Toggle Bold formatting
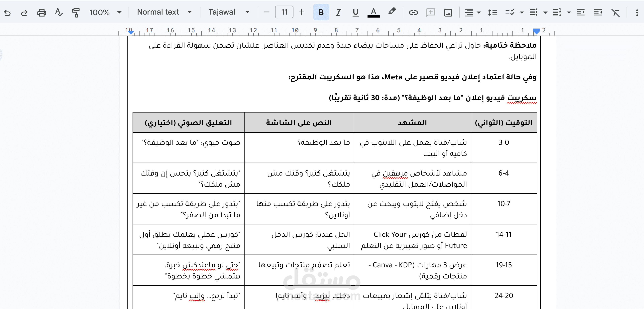Screen dimensions: 644x309 321,12
